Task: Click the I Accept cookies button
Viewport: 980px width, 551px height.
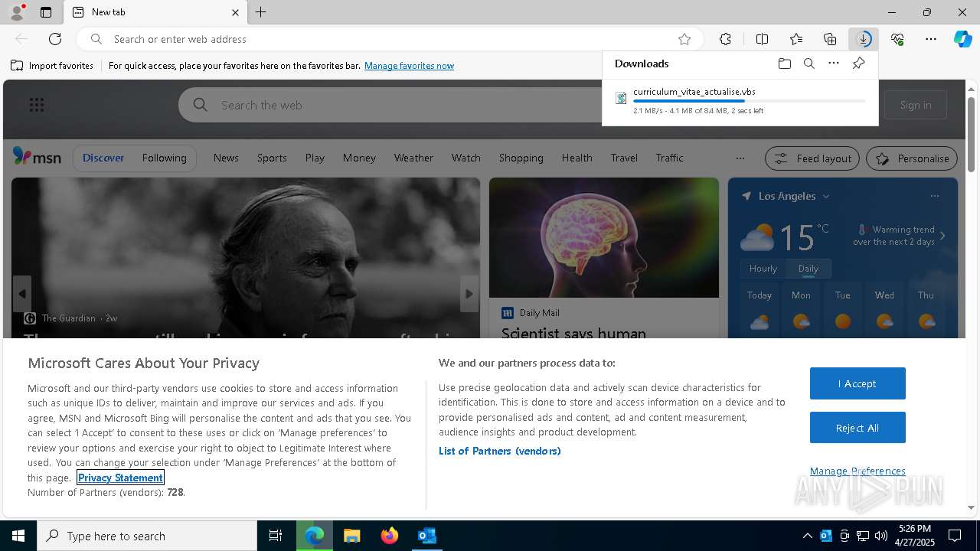Action: pos(857,383)
